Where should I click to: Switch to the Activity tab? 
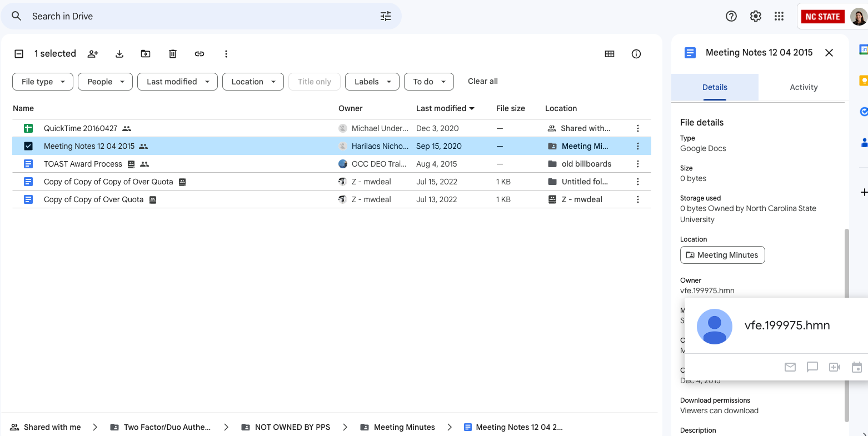click(804, 87)
